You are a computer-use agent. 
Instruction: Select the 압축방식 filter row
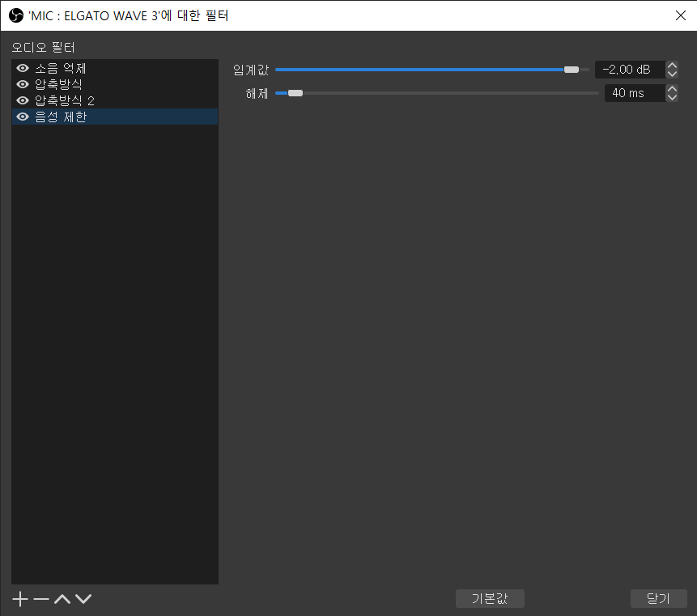[x=115, y=84]
